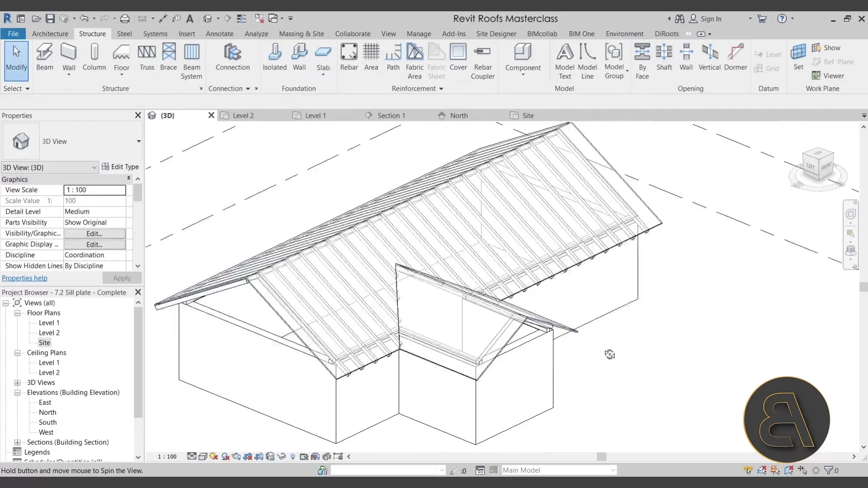
Task: Select the Shaft opening tool
Action: (664, 57)
